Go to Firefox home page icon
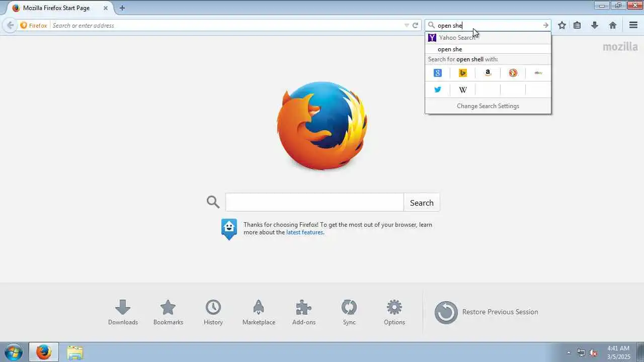The height and width of the screenshot is (362, 644). 613,25
